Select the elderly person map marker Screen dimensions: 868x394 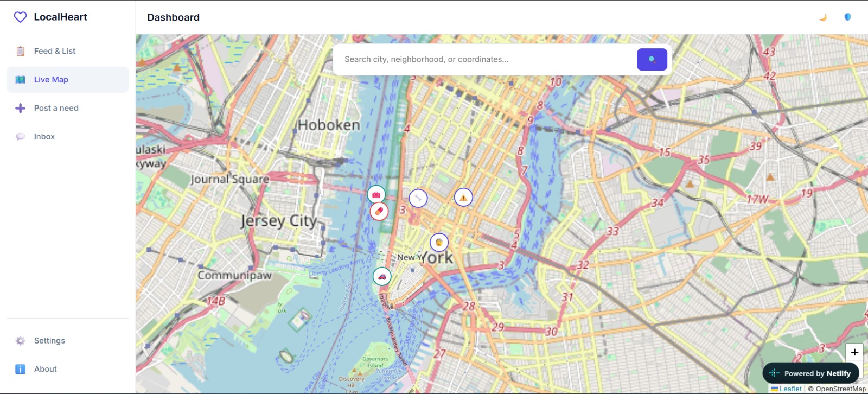pos(439,243)
